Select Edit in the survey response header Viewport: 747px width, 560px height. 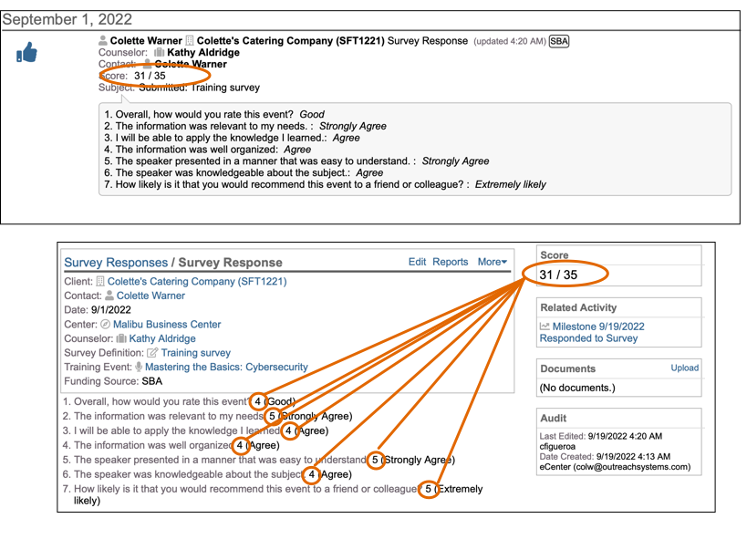pyautogui.click(x=417, y=262)
